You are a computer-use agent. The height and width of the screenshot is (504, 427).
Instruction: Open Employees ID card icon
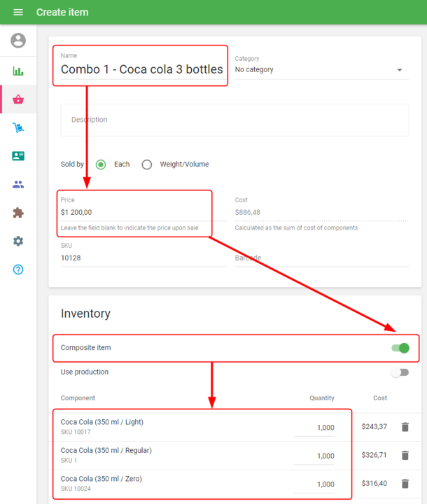(x=18, y=156)
